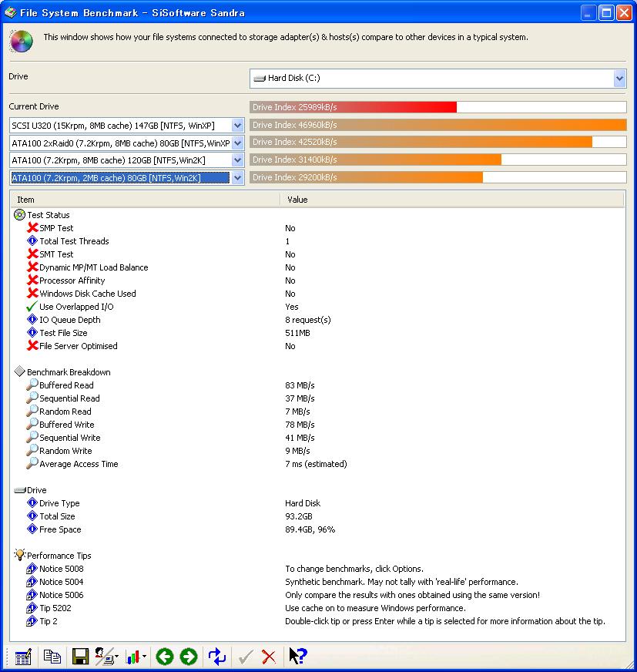Click the Drive Index 29200kB/s bar
The width and height of the screenshot is (637, 672).
pyautogui.click(x=438, y=177)
